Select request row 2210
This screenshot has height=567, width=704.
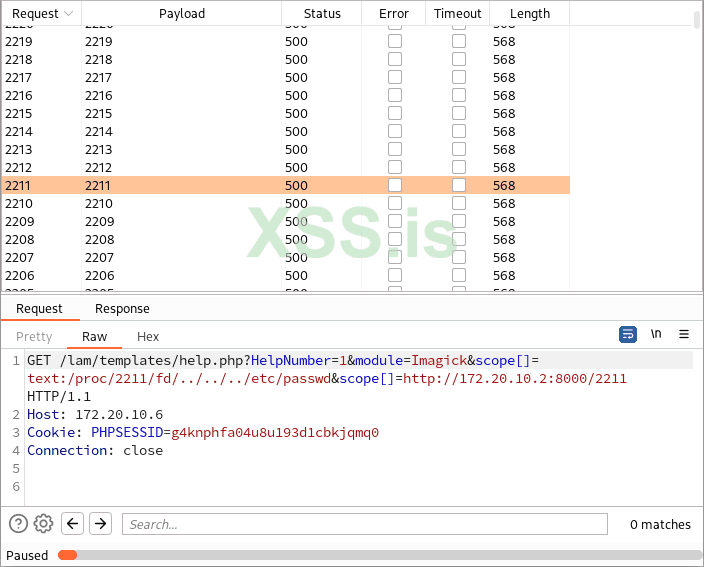(x=286, y=203)
